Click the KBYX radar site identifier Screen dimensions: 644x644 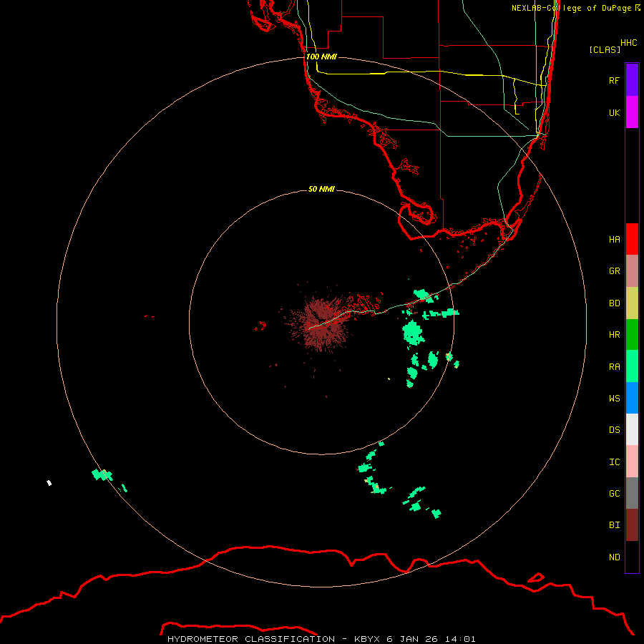coord(367,639)
